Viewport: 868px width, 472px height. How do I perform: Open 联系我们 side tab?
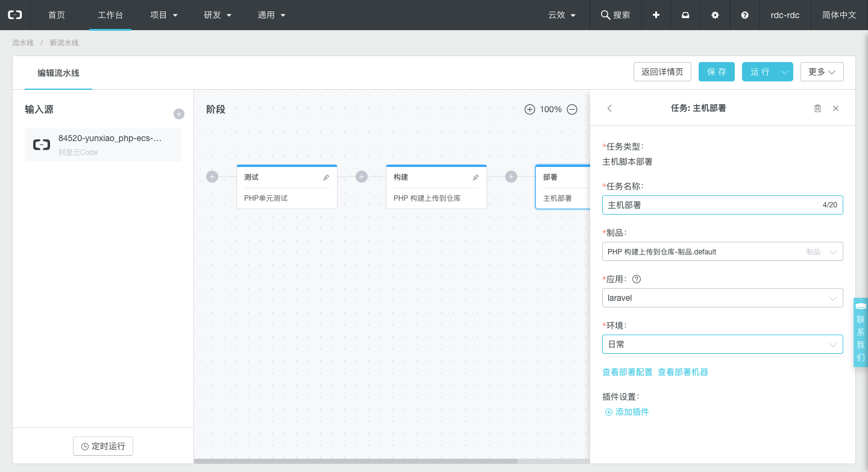tap(861, 331)
